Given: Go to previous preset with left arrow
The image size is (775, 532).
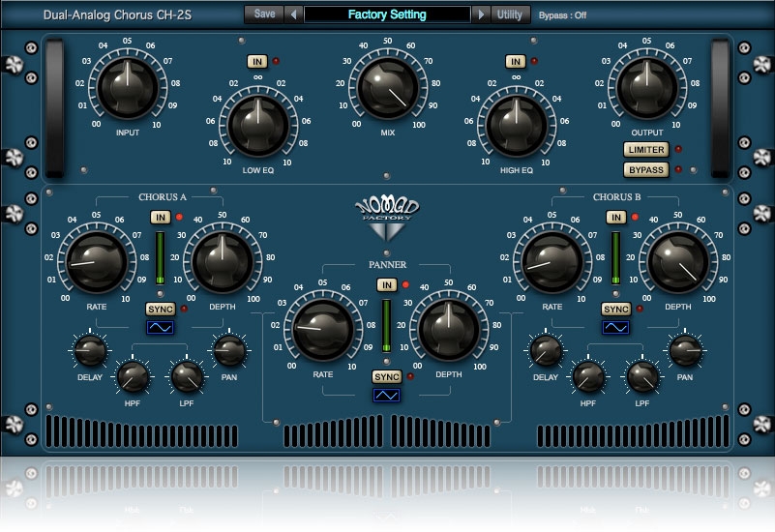Looking at the screenshot, I should [293, 15].
